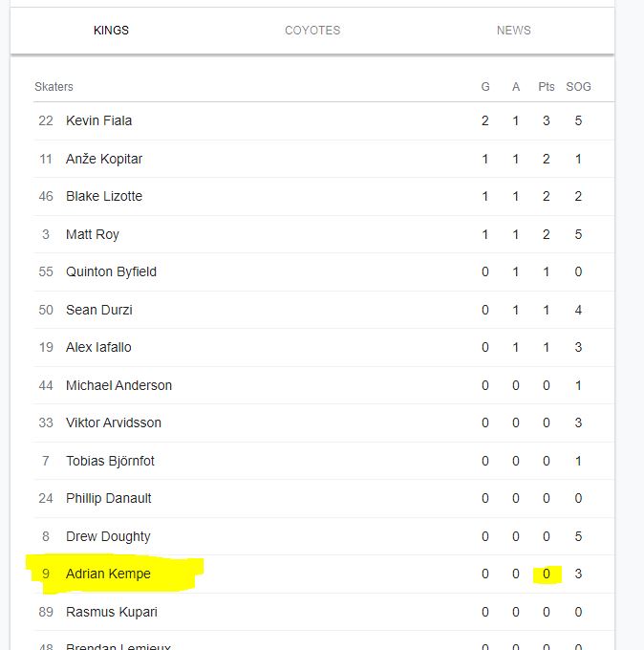644x650 pixels.
Task: Click Michael Anderson's name
Action: coord(119,385)
